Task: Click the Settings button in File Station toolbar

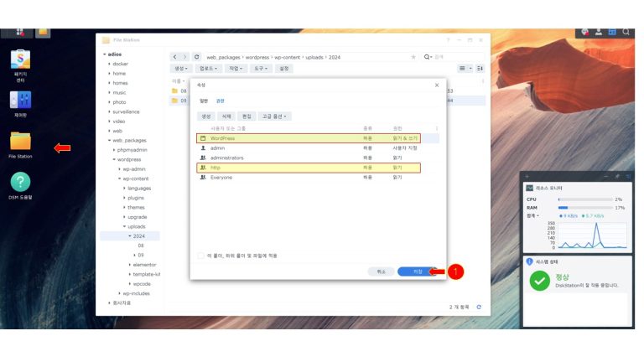Action: click(284, 69)
